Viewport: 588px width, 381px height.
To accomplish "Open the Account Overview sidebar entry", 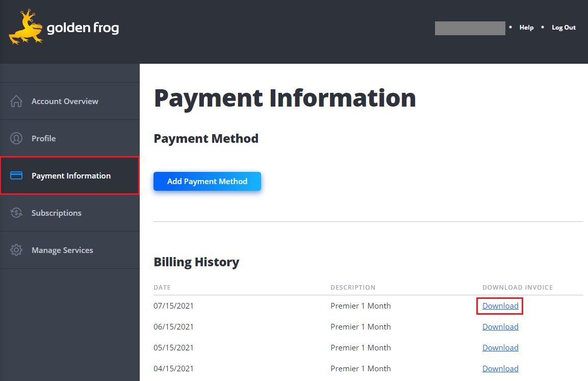I will (x=65, y=101).
